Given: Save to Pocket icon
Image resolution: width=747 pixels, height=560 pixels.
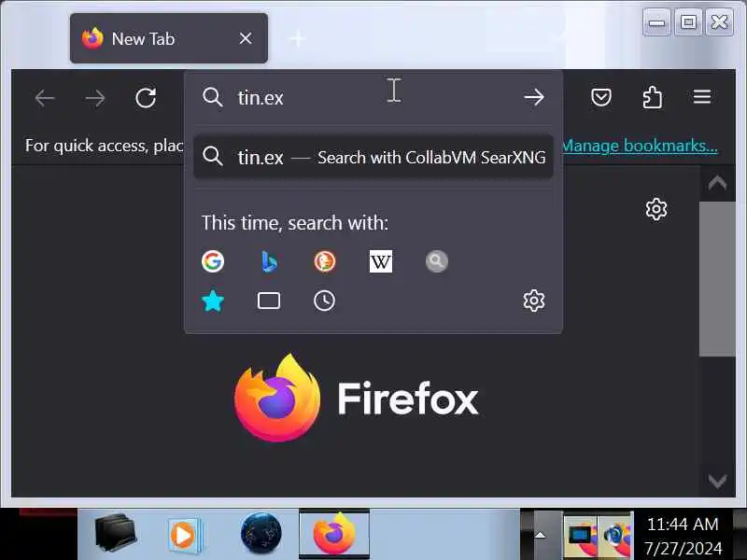Looking at the screenshot, I should pyautogui.click(x=601, y=98).
